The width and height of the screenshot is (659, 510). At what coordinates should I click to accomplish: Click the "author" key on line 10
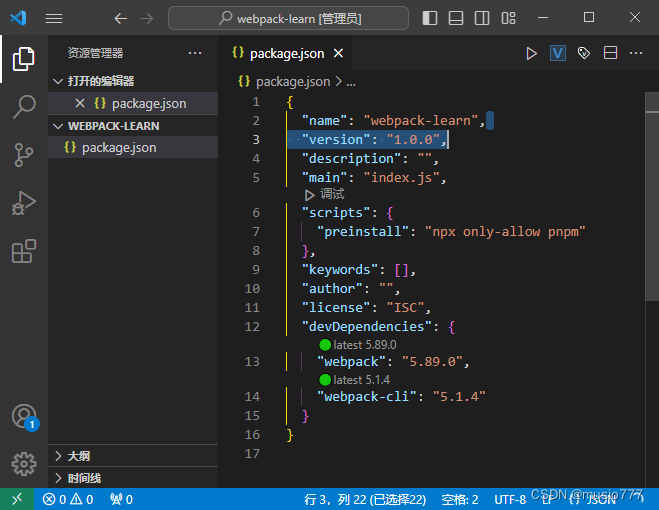tap(332, 289)
